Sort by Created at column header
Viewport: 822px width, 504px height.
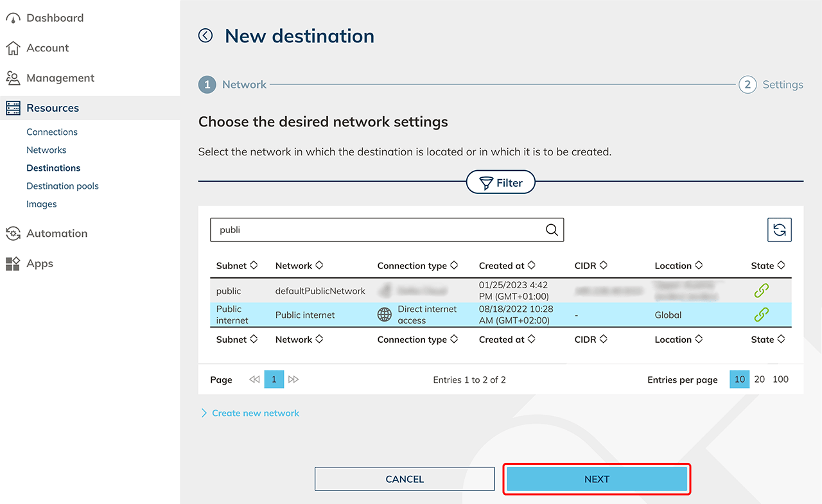point(507,266)
